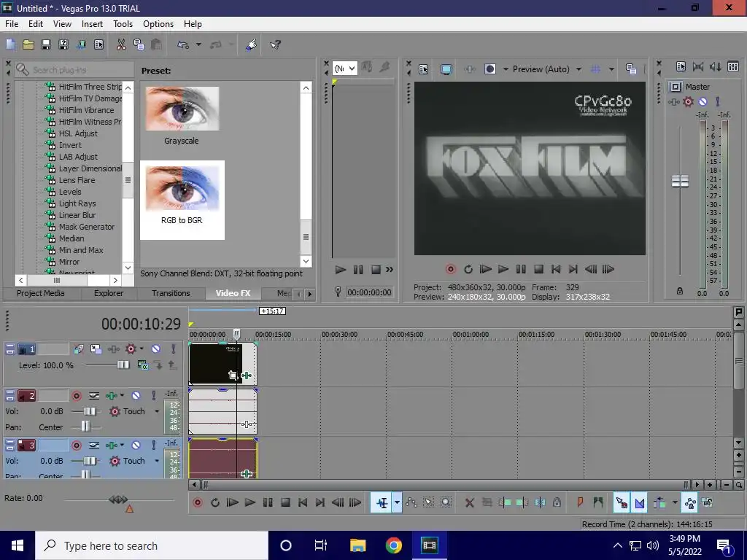Open a project with the folder icon
This screenshot has height=560, width=747.
pos(28,44)
